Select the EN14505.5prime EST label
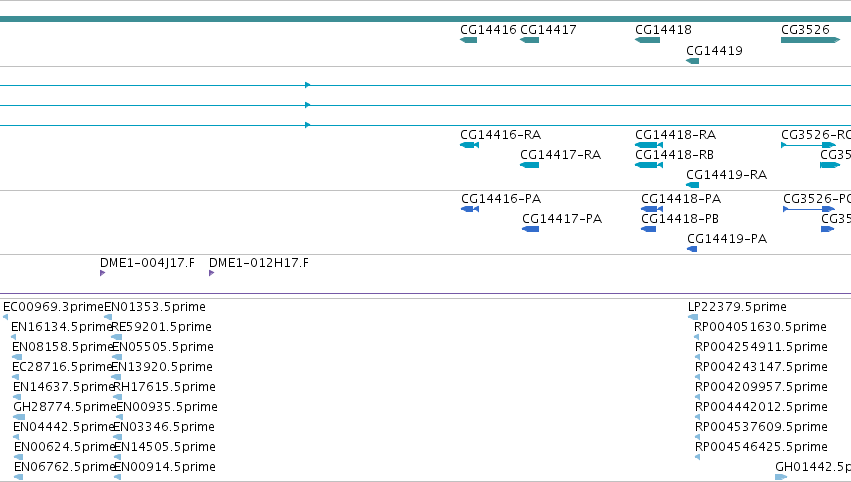 pyautogui.click(x=165, y=447)
